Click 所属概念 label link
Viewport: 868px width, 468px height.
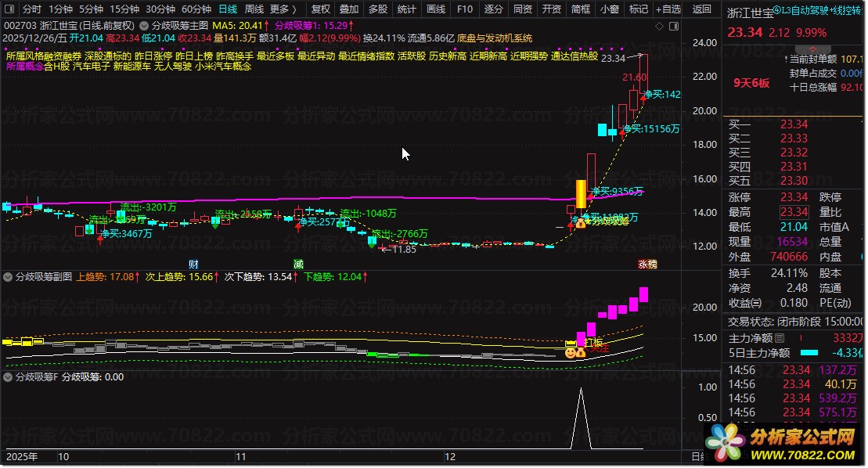pyautogui.click(x=24, y=66)
